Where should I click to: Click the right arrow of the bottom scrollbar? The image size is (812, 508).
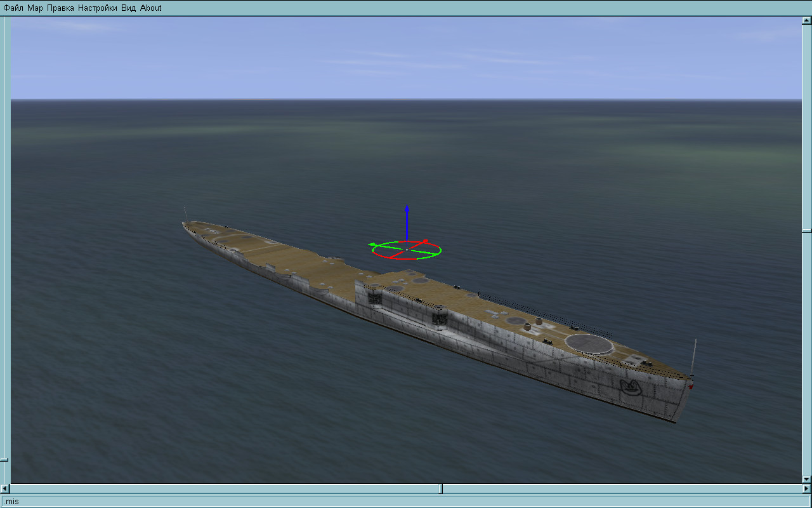point(806,488)
